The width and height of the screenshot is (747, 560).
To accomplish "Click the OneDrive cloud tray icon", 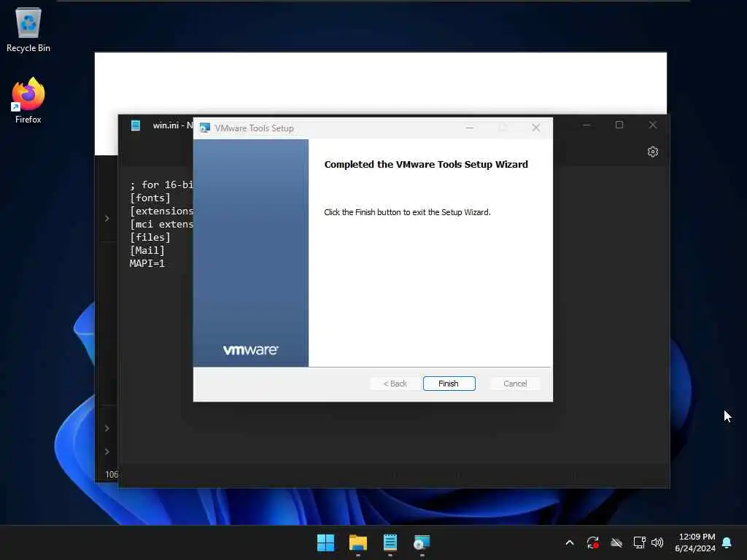I will tap(616, 542).
